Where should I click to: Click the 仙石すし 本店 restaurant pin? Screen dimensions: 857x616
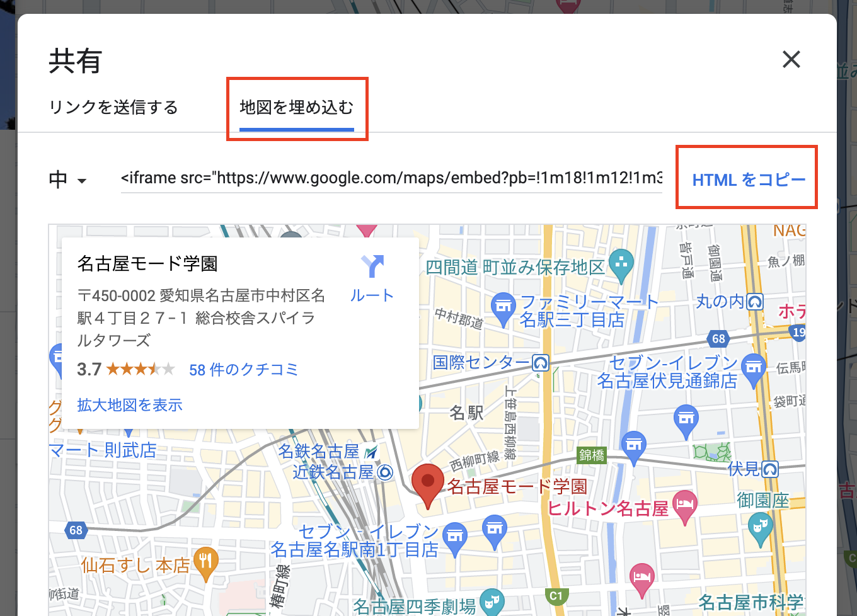point(205,562)
